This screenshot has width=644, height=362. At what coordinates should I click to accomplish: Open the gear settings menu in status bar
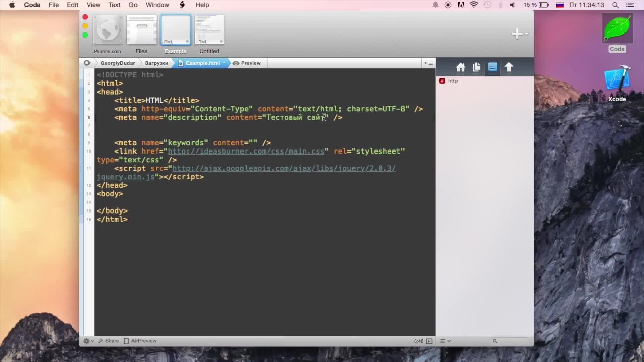tap(88, 341)
